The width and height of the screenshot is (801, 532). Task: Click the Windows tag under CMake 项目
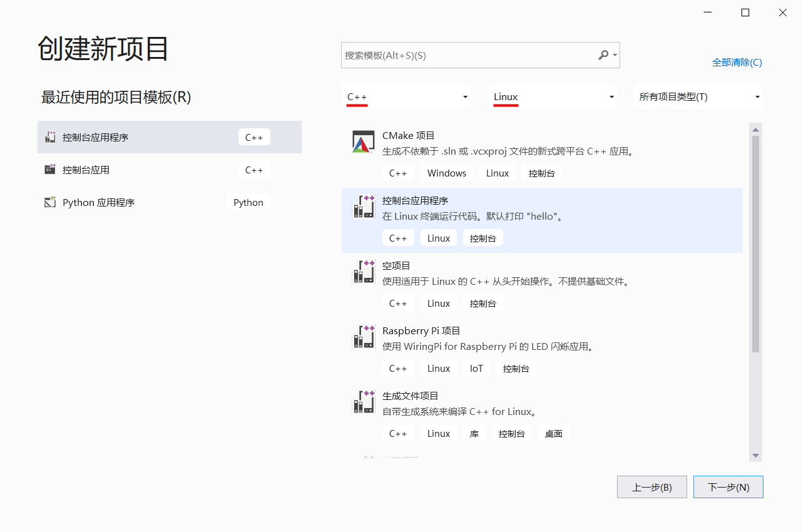coord(446,173)
